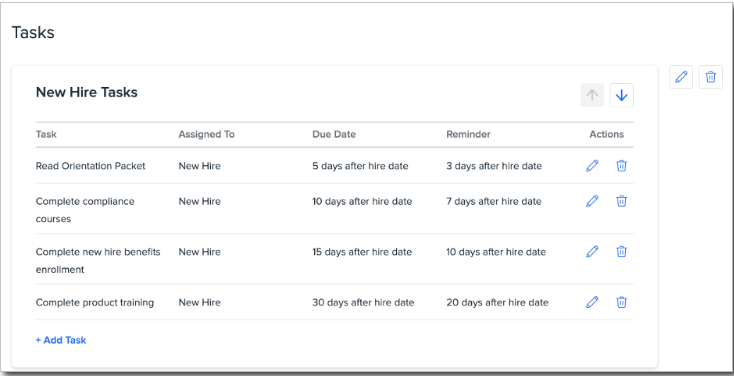Edit the New Hire Tasks list

click(681, 77)
